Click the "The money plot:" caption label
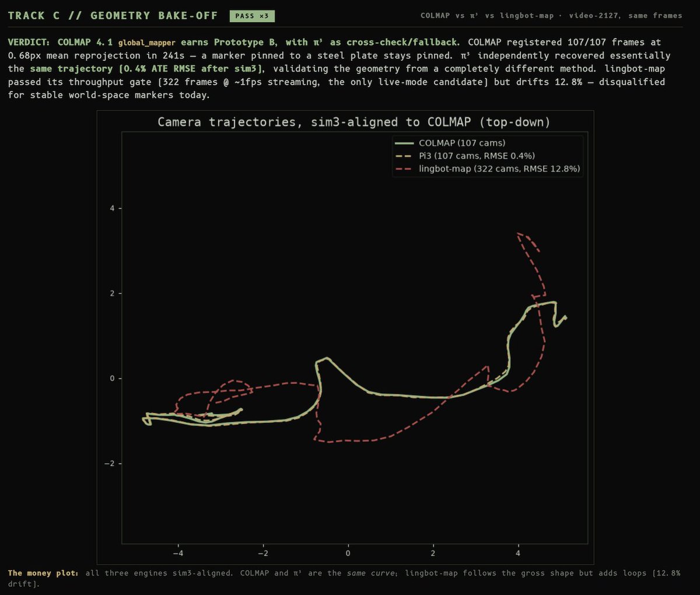 [x=43, y=573]
